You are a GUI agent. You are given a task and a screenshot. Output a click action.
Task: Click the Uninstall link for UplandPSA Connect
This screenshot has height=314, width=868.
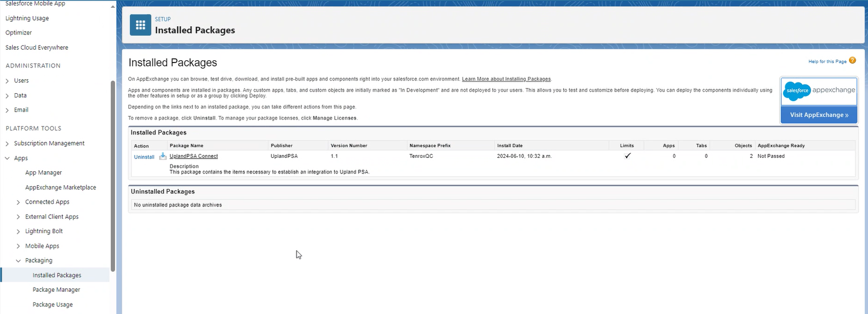coord(144,157)
